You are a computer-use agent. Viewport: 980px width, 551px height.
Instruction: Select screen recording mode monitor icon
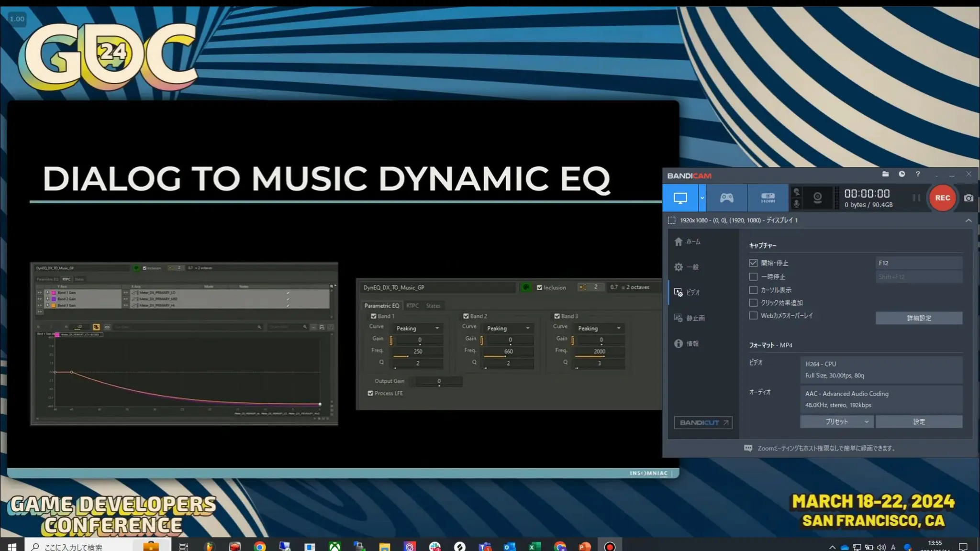[680, 198]
